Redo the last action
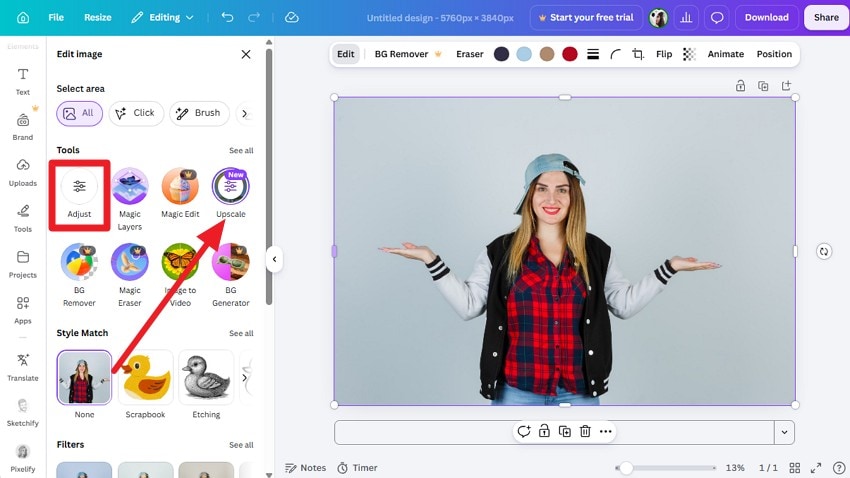The height and width of the screenshot is (478, 850). [x=254, y=17]
